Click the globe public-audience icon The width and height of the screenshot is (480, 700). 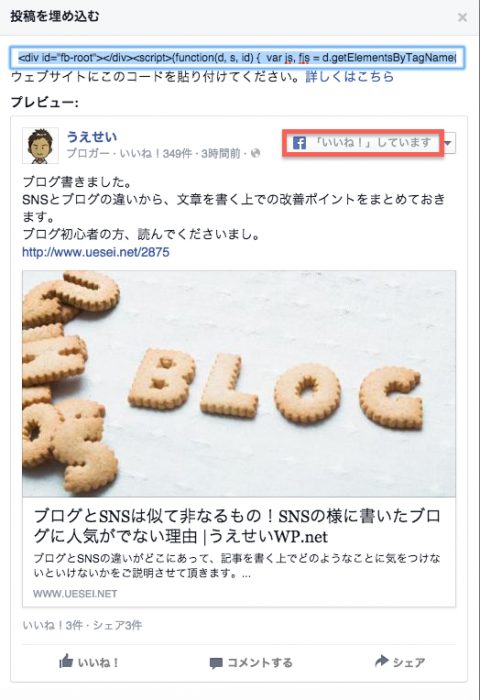(x=255, y=154)
